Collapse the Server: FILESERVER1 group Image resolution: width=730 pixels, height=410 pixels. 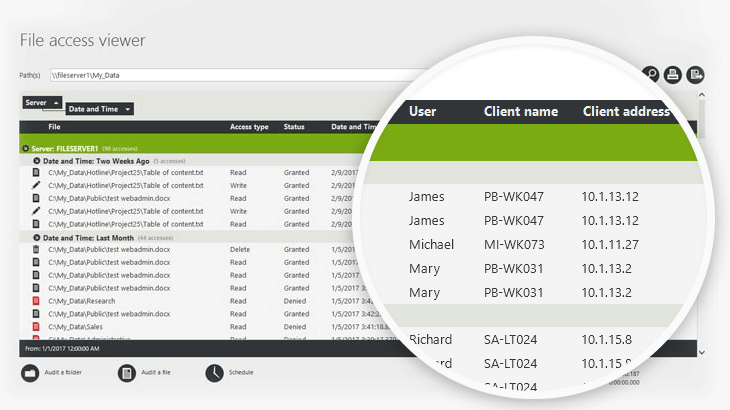pyautogui.click(x=24, y=148)
